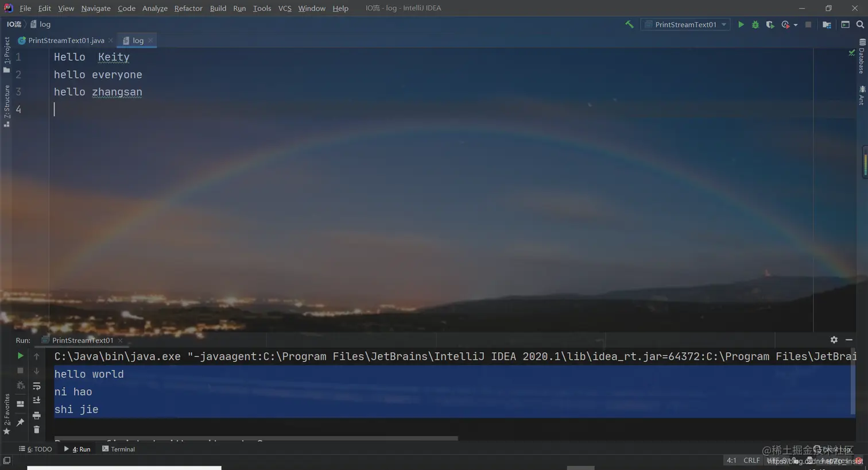
Task: Click the up the stack trace arrow
Action: point(37,356)
